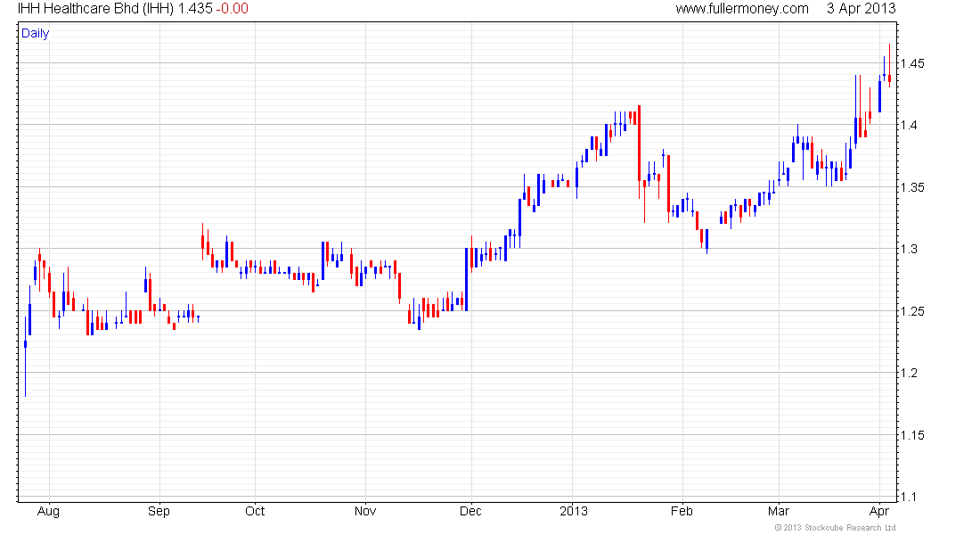
Task: Click the 1.35 price axis label
Action: pyautogui.click(x=912, y=188)
